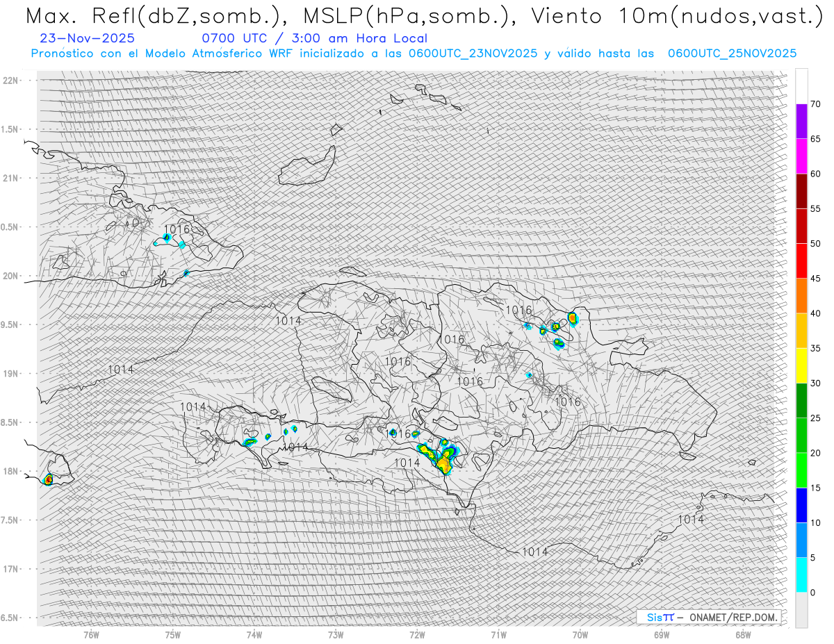
Task: Click the '72W' longitude label
Action: click(418, 634)
